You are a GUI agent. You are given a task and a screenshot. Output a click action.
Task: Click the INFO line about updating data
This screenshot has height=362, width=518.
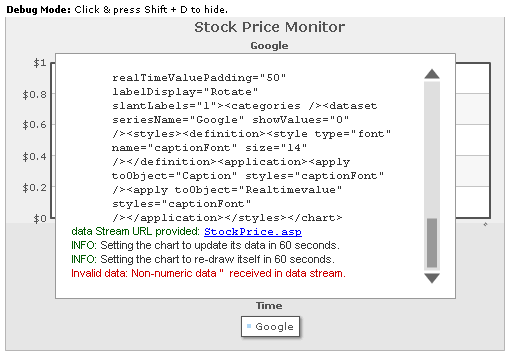pyautogui.click(x=205, y=245)
